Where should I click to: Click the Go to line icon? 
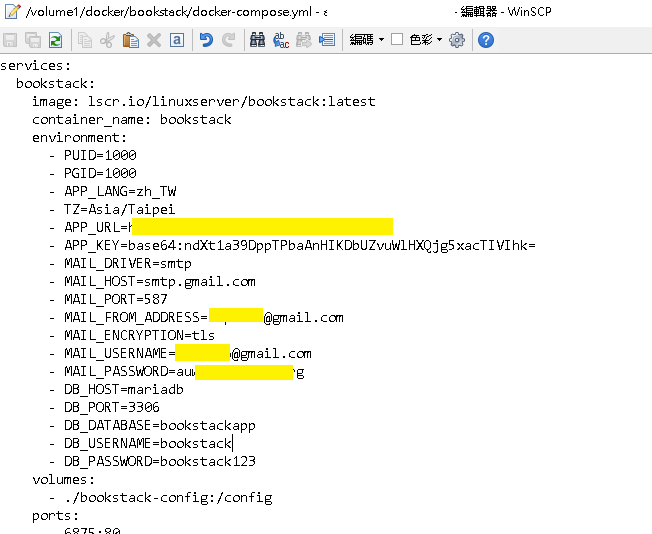click(326, 40)
